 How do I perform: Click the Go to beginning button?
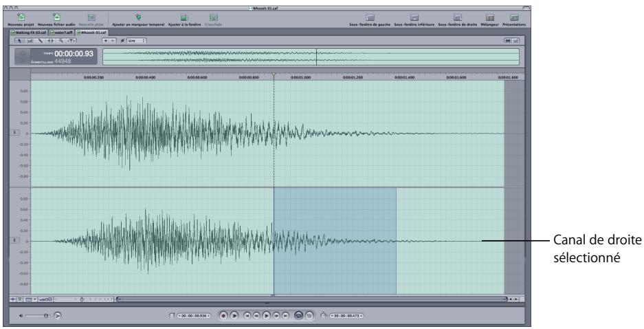pos(247,316)
